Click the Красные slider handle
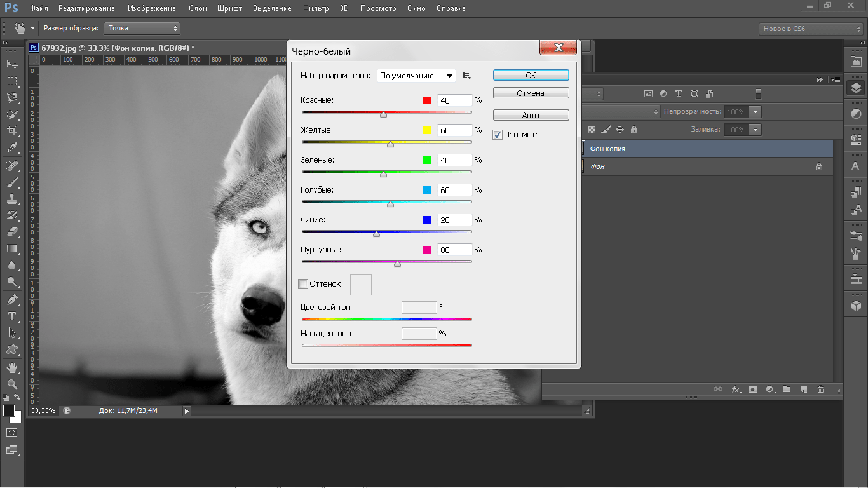The height and width of the screenshot is (488, 868). [383, 114]
